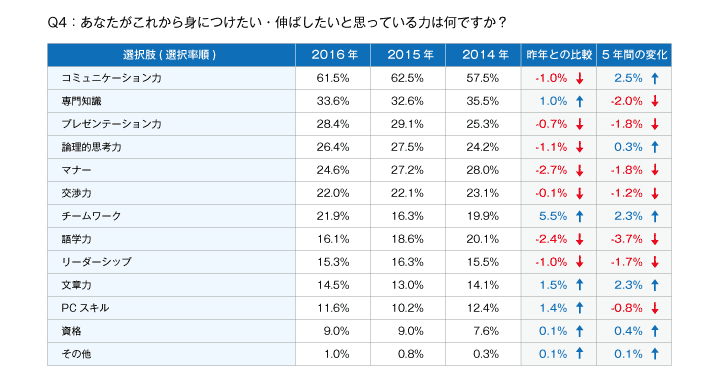Screen dimensions: 717x384
Task: Click the red down arrow beside 語学力's -3.7%
Action: (x=655, y=239)
